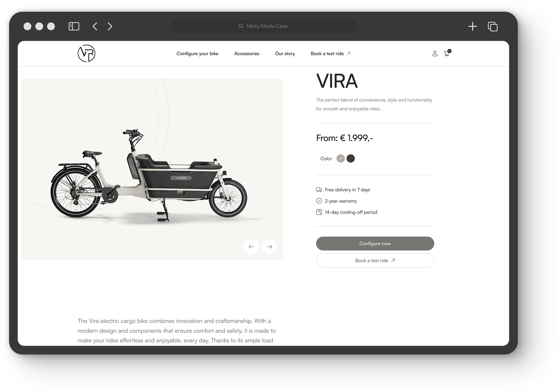
Task: Toggle the browser sidebar icon
Action: 74,26
